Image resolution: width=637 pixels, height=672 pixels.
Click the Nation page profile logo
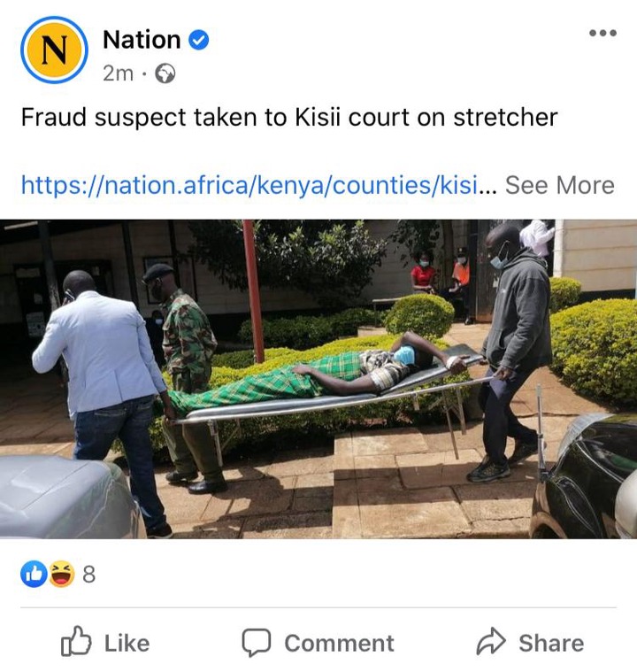coord(54,50)
